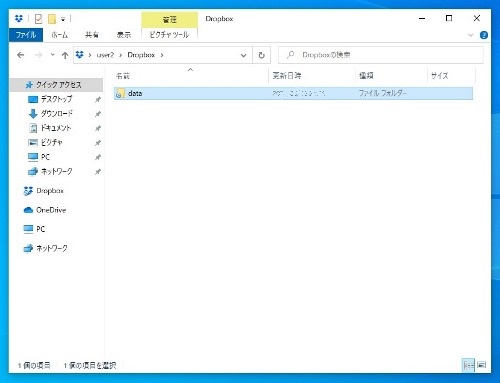
Task: Click the ファイル フォルダー type cell
Action: (382, 93)
